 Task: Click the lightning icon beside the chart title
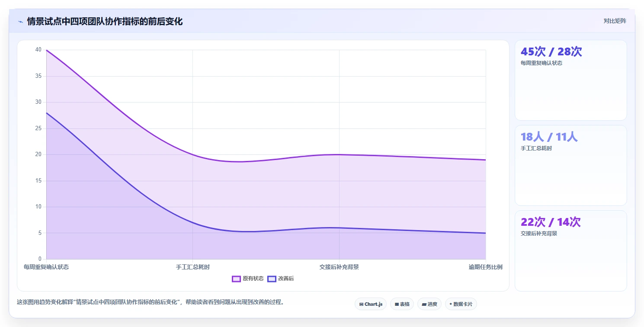coord(20,22)
